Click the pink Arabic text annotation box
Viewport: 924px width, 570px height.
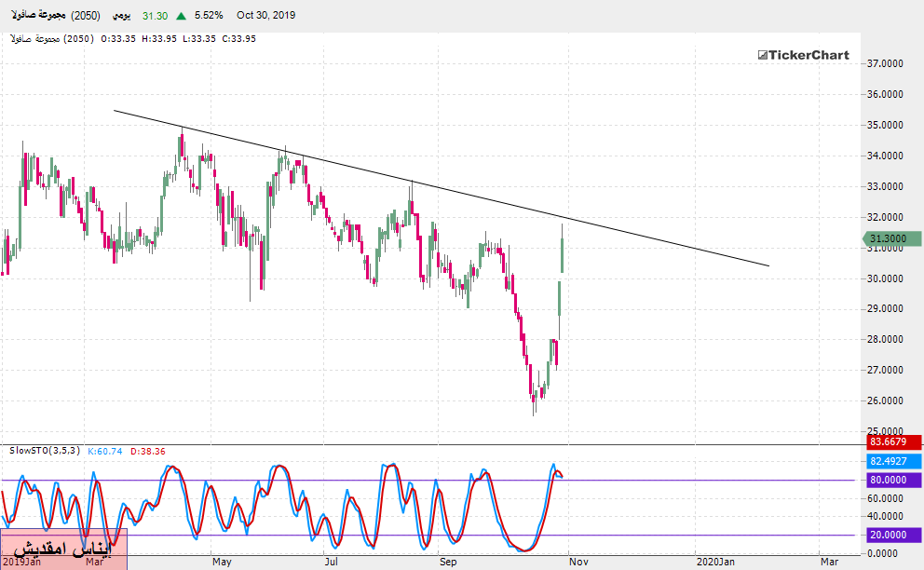(x=63, y=549)
